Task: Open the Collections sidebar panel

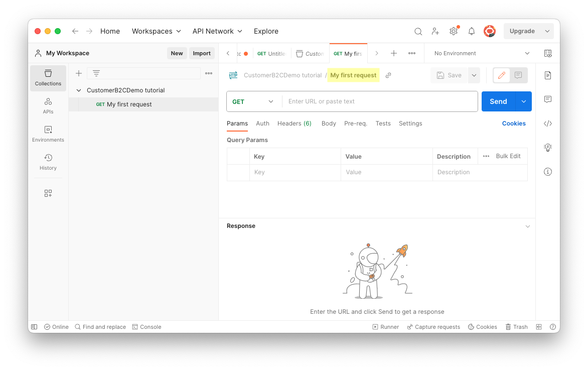Action: pyautogui.click(x=48, y=78)
